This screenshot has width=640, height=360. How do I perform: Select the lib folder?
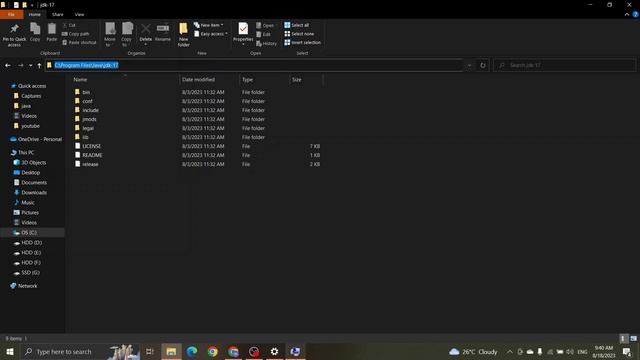85,137
